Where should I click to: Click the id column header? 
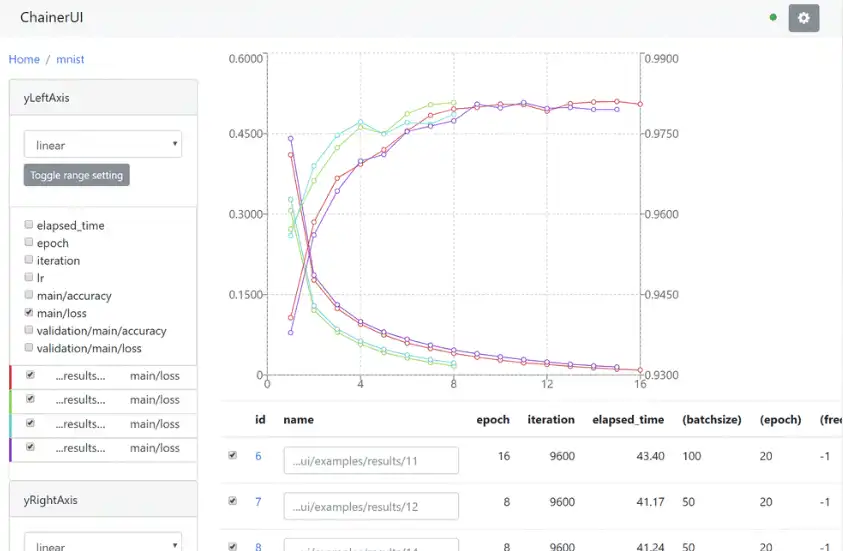pos(260,420)
